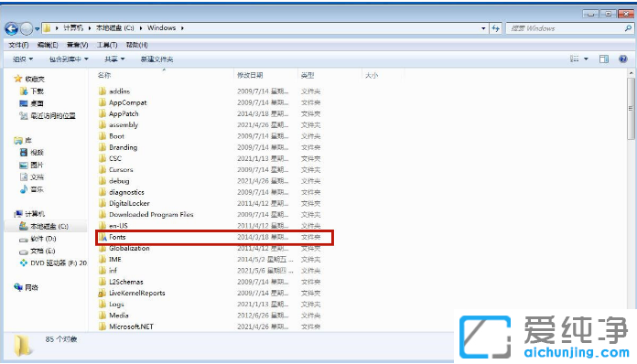Select the DigitalLocker folder icon
Screen dimensions: 637x364
coord(103,203)
